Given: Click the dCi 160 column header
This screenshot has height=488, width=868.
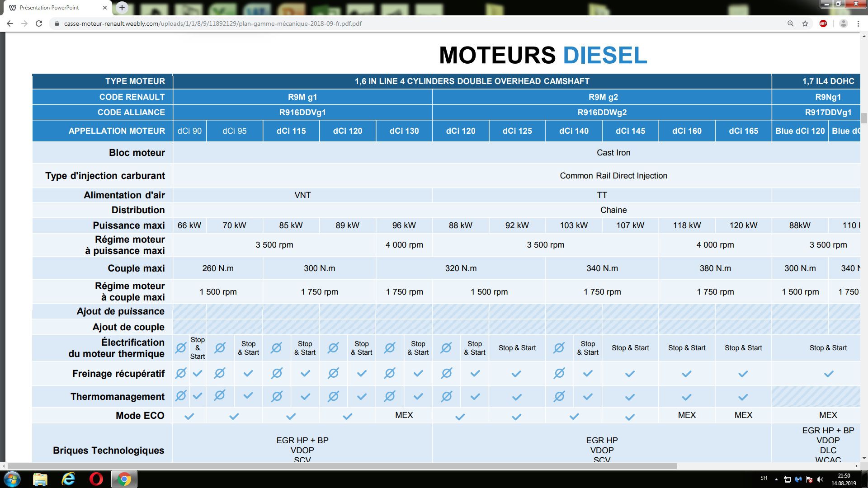Looking at the screenshot, I should (x=687, y=131).
